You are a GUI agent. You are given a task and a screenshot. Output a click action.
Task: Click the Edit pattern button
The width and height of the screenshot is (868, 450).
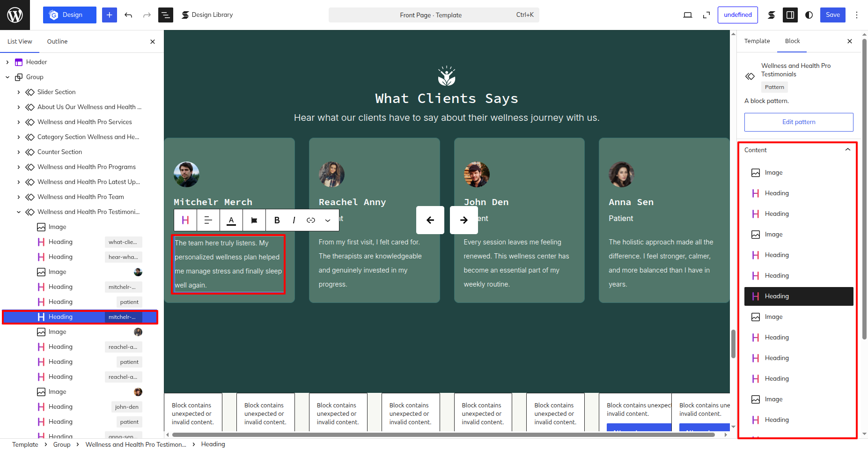799,122
